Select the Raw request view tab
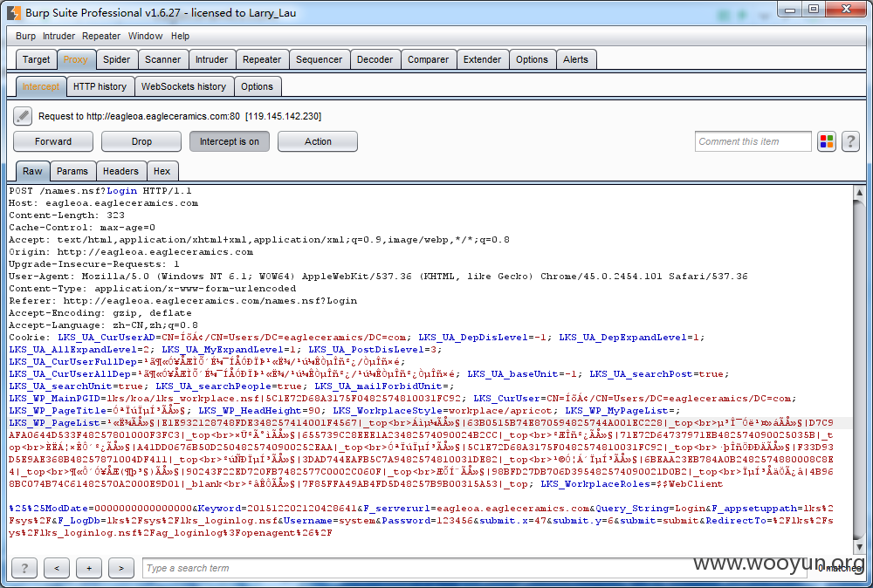This screenshot has width=873, height=588. tap(32, 171)
